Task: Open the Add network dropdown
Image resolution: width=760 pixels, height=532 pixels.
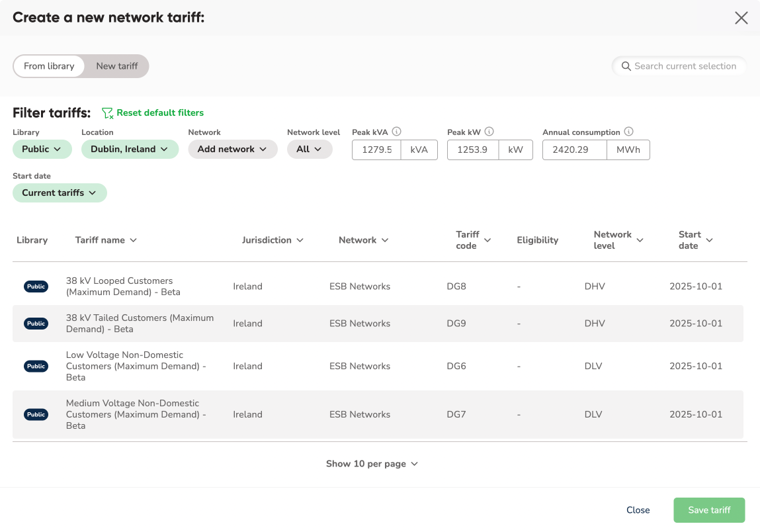Action: pos(233,150)
